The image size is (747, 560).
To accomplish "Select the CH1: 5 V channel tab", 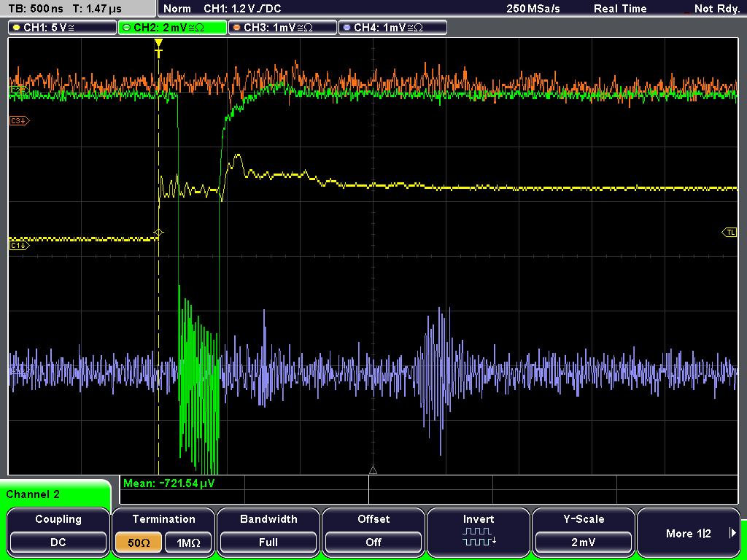I will 63,28.
